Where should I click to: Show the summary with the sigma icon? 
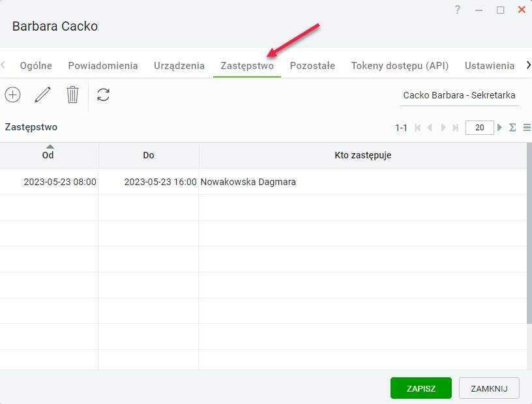coord(512,128)
